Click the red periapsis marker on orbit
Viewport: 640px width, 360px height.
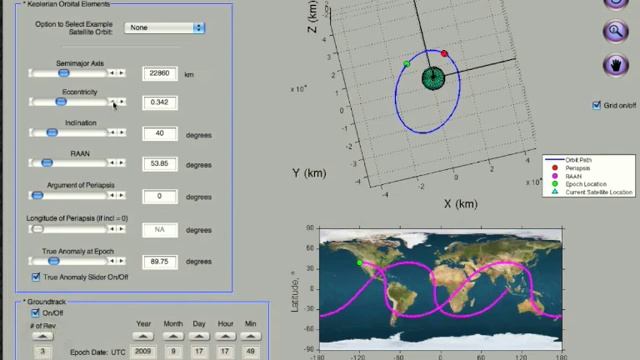coord(444,53)
